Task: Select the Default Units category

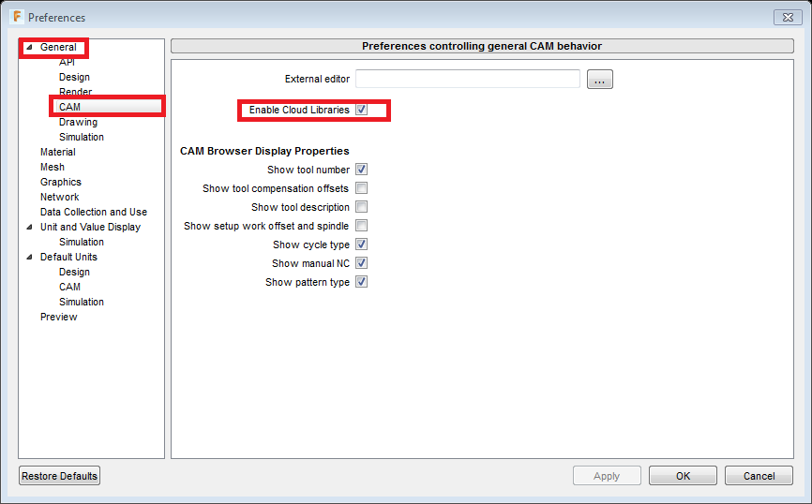Action: tap(68, 258)
